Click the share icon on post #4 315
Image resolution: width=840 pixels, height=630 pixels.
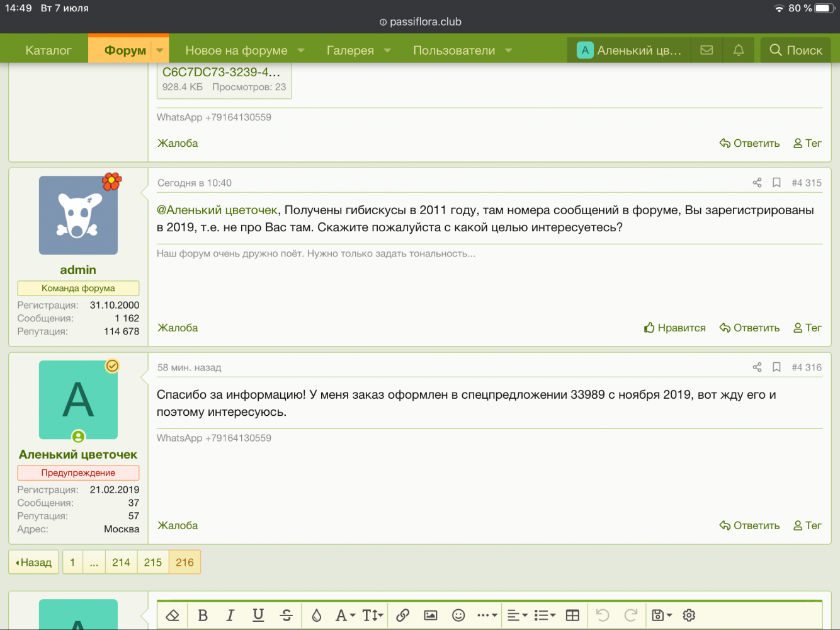(757, 183)
